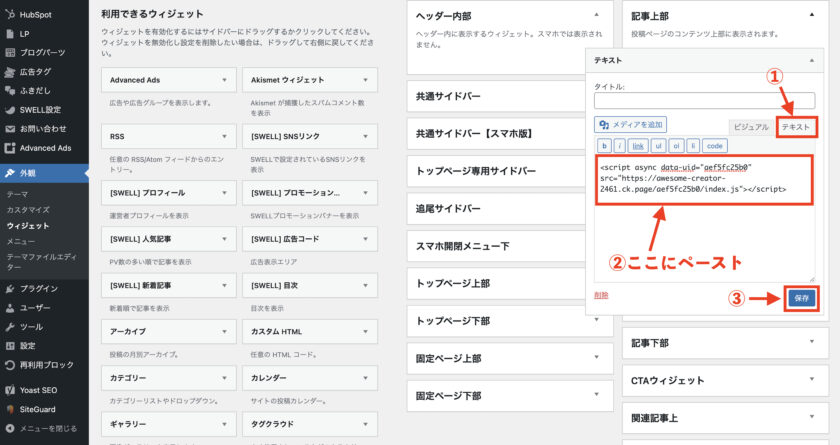The height and width of the screenshot is (445, 840).
Task: Open ブログパーツ icon in sidebar
Action: tap(10, 52)
